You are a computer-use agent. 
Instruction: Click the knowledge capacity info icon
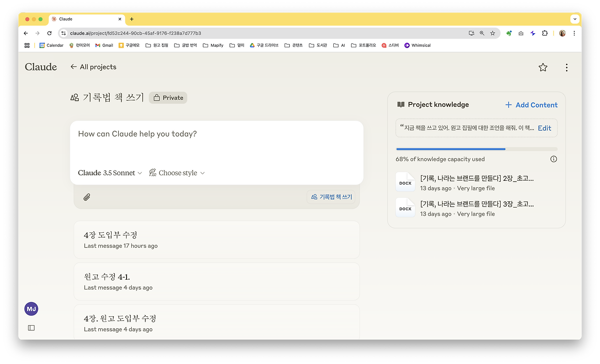coord(554,159)
